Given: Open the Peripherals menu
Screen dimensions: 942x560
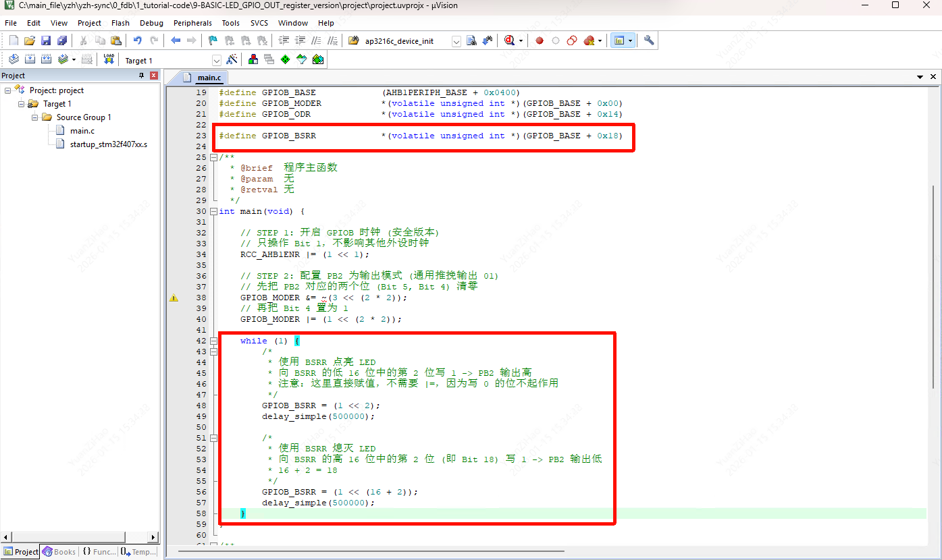Looking at the screenshot, I should (x=192, y=23).
